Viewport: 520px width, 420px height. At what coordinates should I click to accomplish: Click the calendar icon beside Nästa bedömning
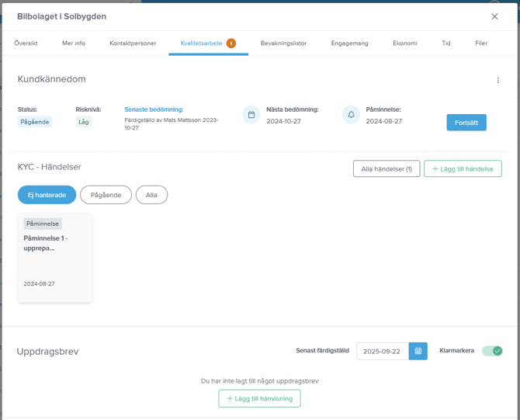click(x=251, y=115)
